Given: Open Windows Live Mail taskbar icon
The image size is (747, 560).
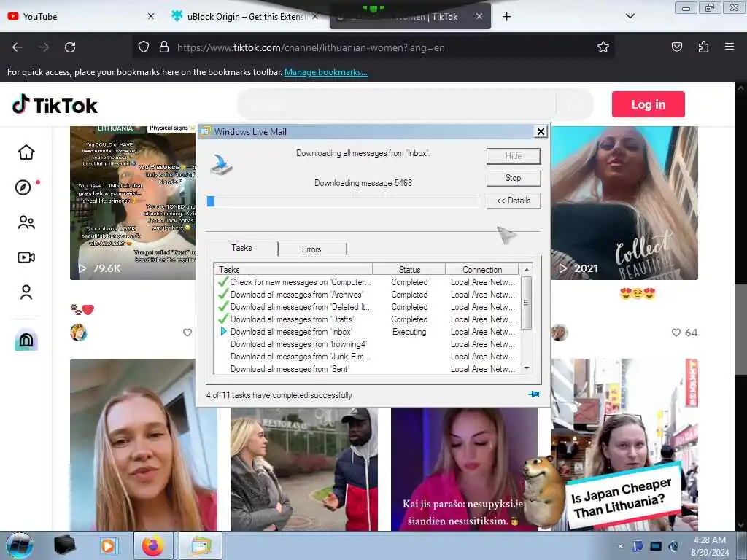Looking at the screenshot, I should coord(201,545).
